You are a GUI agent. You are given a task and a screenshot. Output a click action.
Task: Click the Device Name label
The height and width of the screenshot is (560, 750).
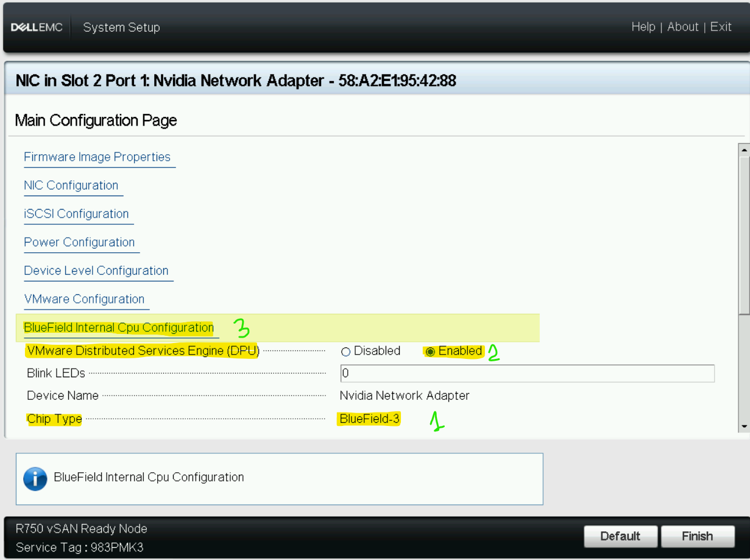[x=63, y=395]
